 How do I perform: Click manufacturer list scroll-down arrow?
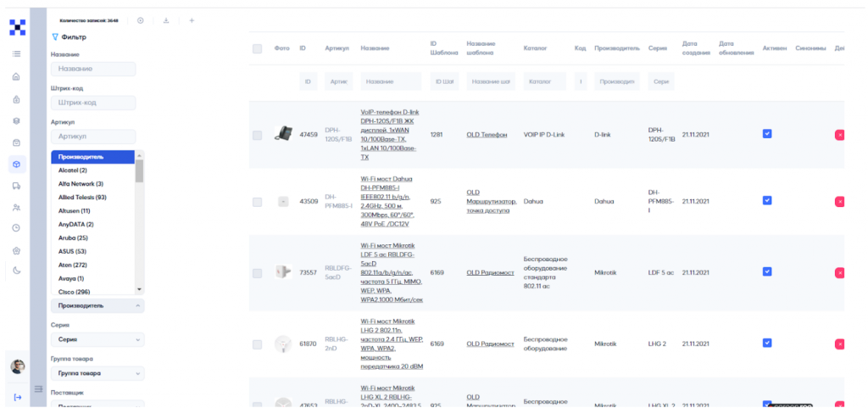click(139, 289)
